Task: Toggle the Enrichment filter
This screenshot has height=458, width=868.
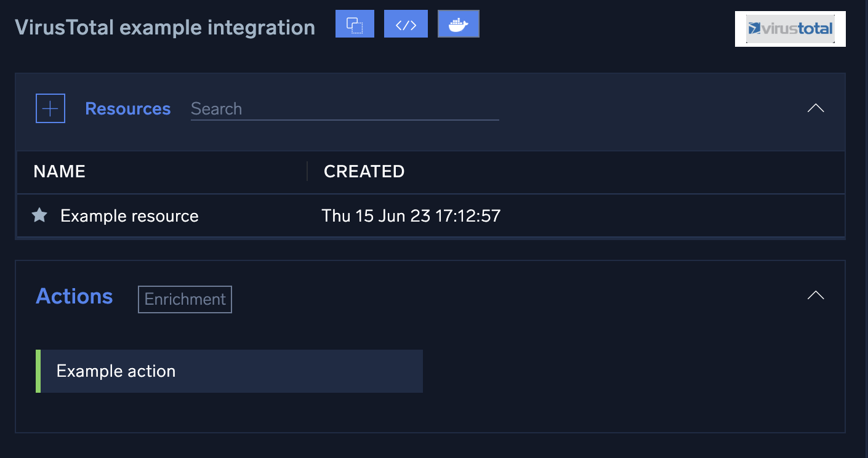Action: (x=185, y=299)
